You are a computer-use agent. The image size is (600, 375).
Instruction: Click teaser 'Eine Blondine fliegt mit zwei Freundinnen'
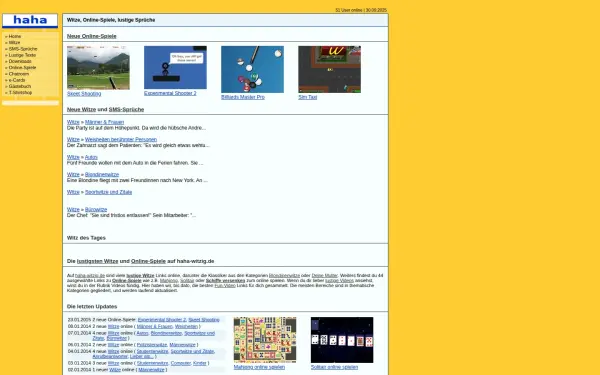click(137, 180)
